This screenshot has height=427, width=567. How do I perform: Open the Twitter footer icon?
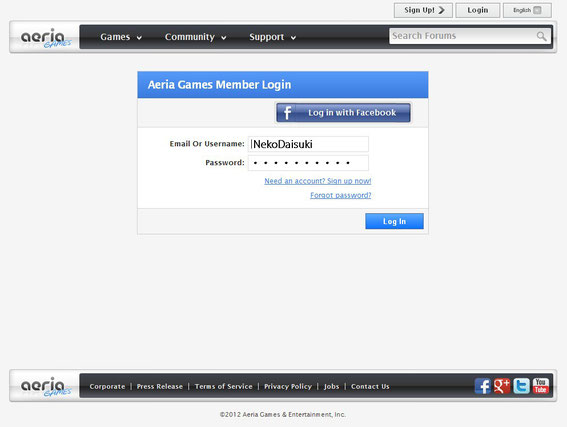point(521,386)
